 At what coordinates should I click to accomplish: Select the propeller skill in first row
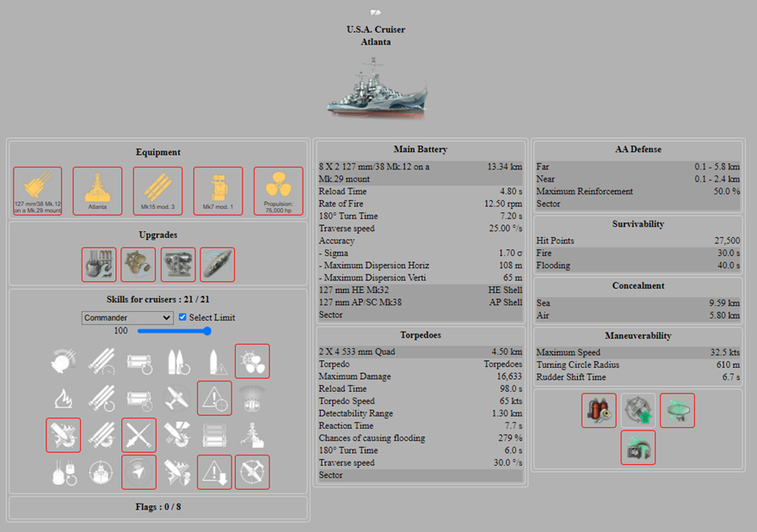252,361
